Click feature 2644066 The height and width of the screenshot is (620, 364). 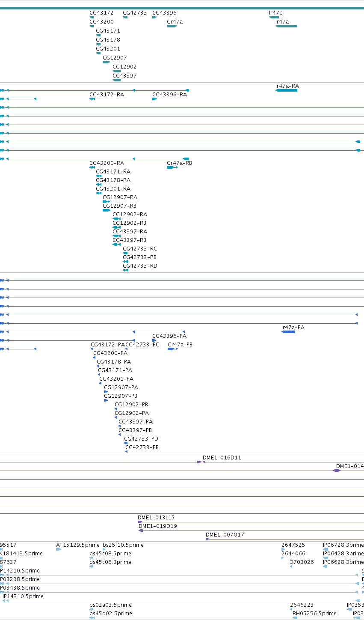pyautogui.click(x=293, y=554)
